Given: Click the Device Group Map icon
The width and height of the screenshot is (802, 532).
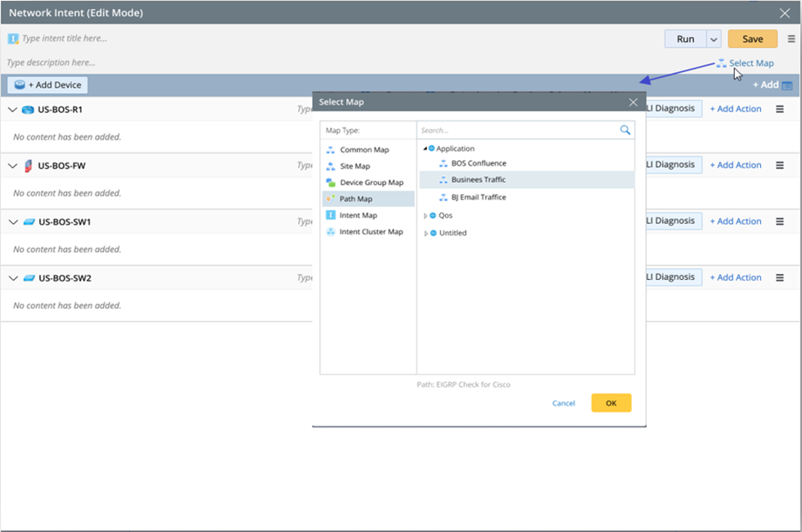Looking at the screenshot, I should (x=330, y=183).
